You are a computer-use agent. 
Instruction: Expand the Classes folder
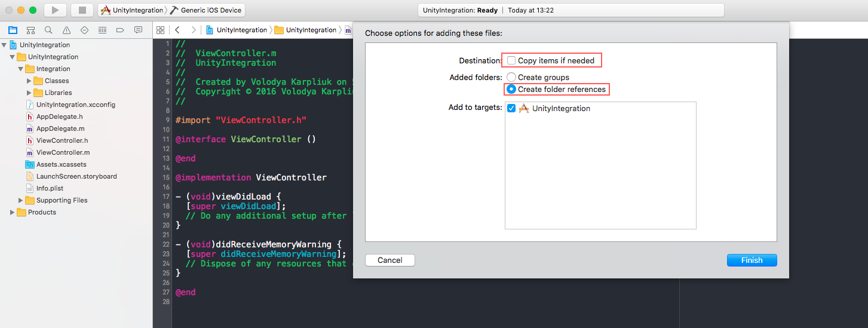pos(29,81)
